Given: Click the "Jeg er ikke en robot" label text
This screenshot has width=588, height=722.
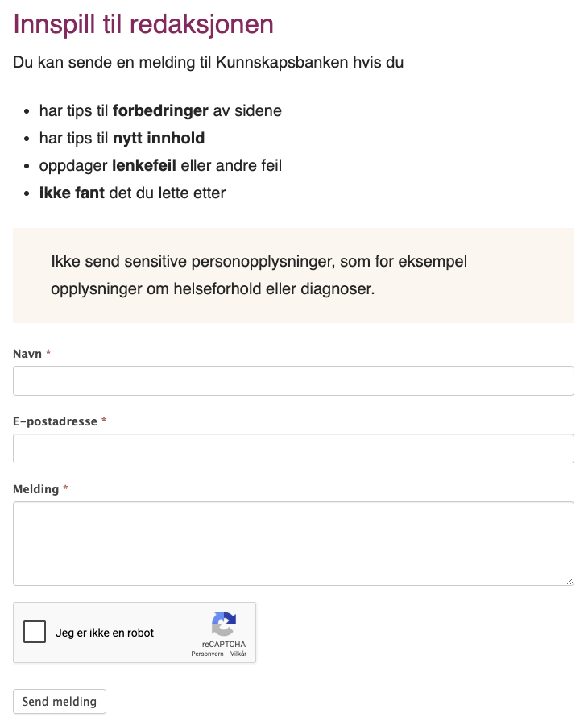Looking at the screenshot, I should [105, 633].
